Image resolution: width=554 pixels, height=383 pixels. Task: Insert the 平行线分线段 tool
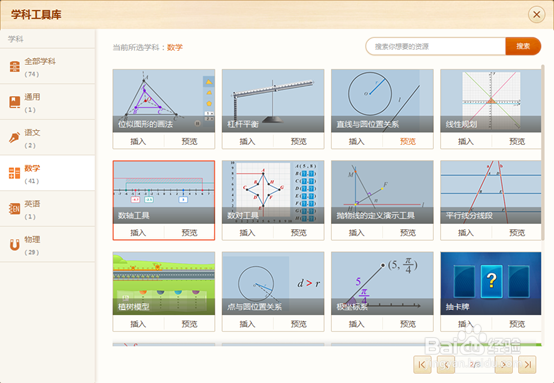pos(466,232)
